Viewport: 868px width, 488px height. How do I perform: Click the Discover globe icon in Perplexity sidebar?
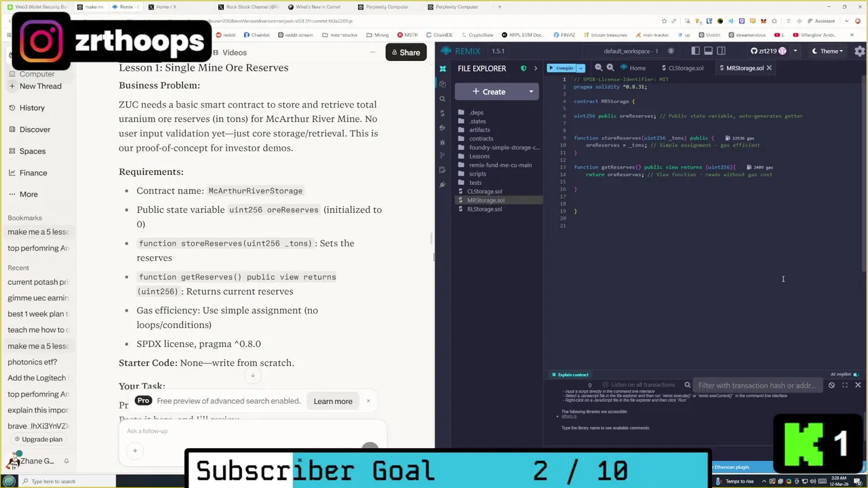point(12,129)
